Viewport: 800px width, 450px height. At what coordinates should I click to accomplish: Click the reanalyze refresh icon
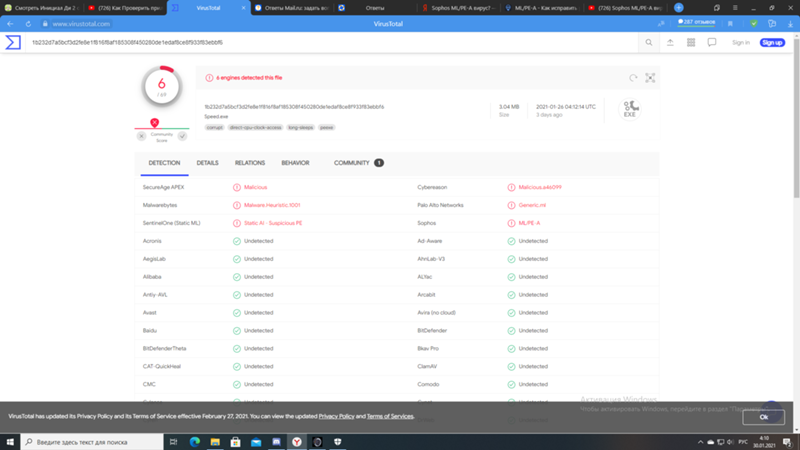pyautogui.click(x=633, y=78)
